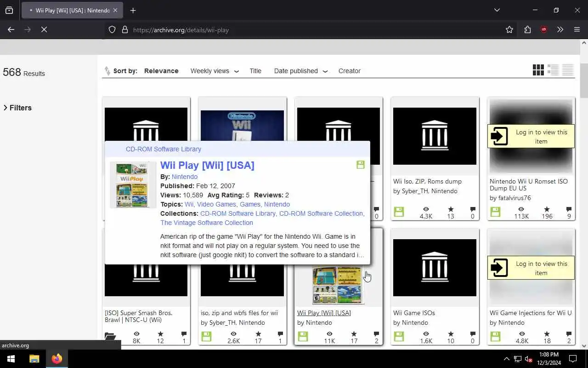Open extensions puzzle icon
Viewport: 588px width, 368px height.
(x=527, y=29)
